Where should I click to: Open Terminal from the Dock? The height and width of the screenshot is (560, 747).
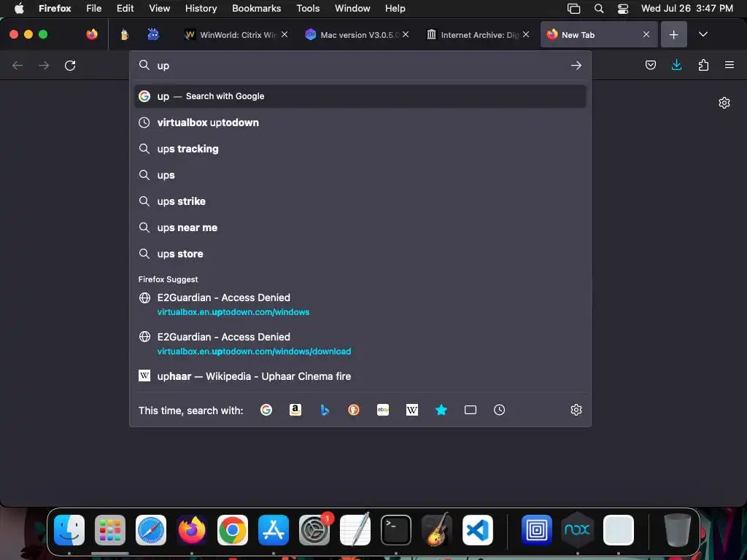[x=396, y=530]
